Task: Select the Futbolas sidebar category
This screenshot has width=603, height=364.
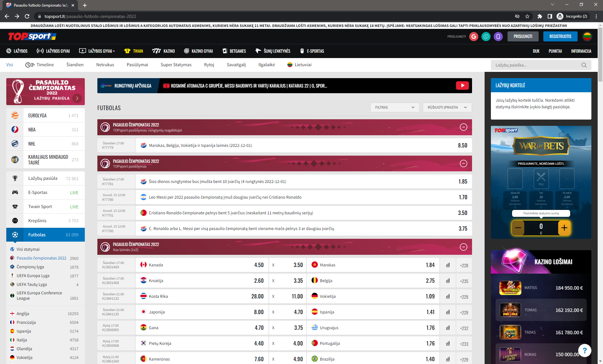Action: (x=46, y=235)
